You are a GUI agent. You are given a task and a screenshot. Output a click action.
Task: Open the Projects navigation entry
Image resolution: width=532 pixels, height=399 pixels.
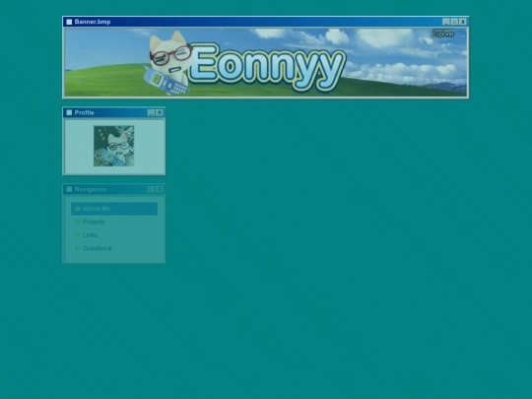point(114,222)
